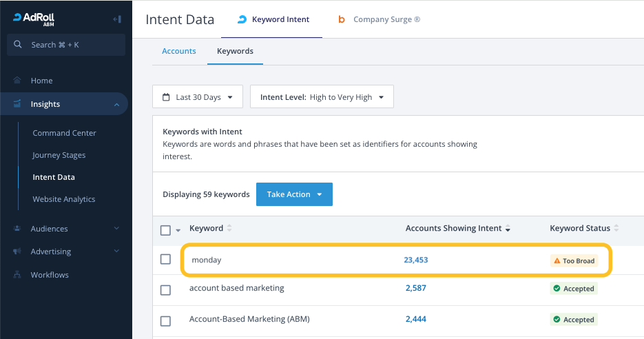Collapse the Insights section chevron
This screenshot has height=339, width=644.
pyautogui.click(x=116, y=104)
